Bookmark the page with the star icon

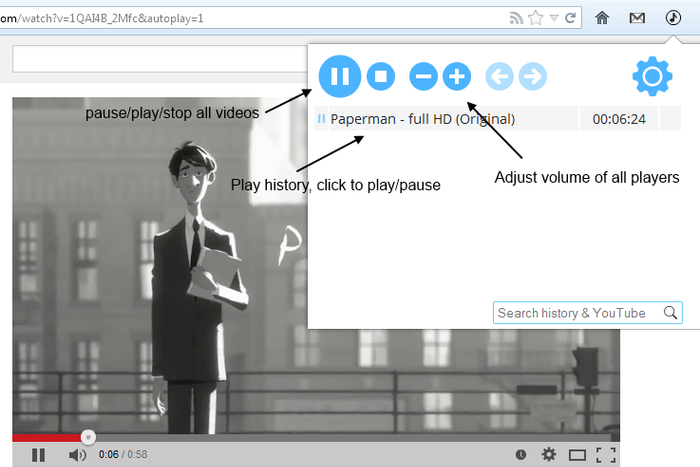pyautogui.click(x=535, y=17)
